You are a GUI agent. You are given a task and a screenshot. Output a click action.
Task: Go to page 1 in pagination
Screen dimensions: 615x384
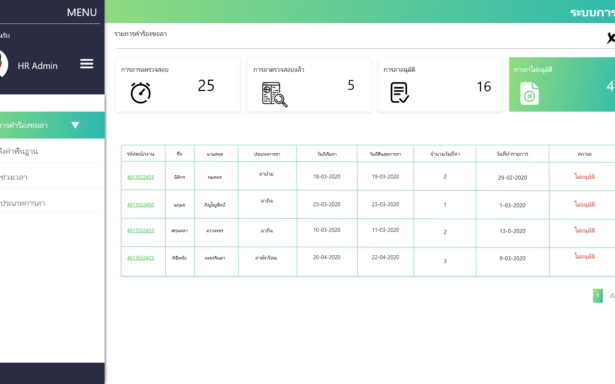[598, 296]
